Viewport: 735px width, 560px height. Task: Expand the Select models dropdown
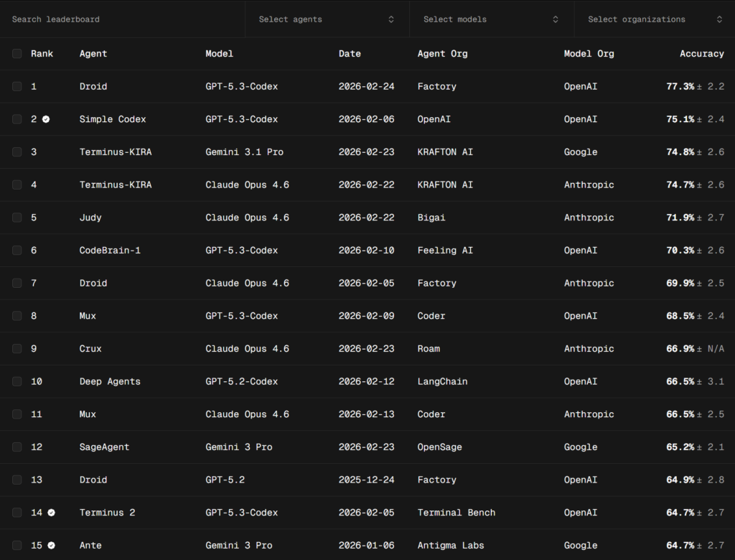point(491,19)
